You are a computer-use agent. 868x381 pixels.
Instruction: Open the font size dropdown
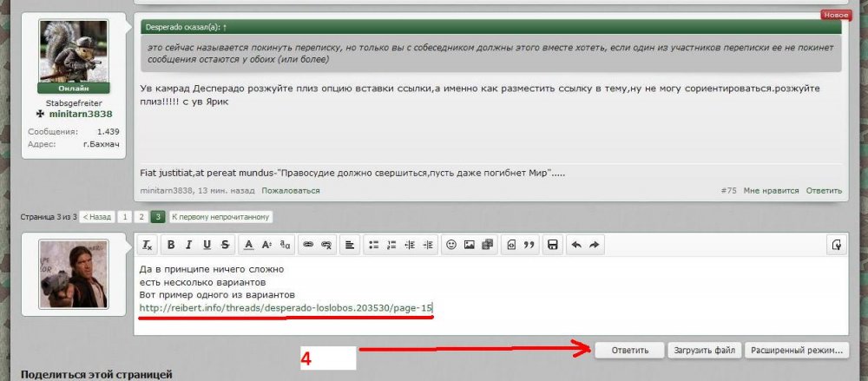267,246
